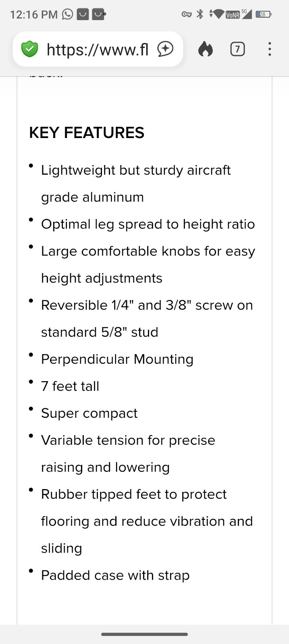The height and width of the screenshot is (644, 289).
Task: Tap the 'Super compact' bullet item
Action: pos(89,413)
